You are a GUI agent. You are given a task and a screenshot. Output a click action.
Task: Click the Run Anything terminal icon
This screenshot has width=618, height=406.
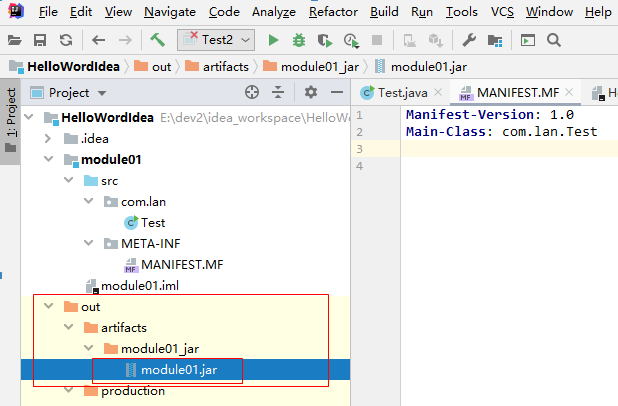[528, 40]
